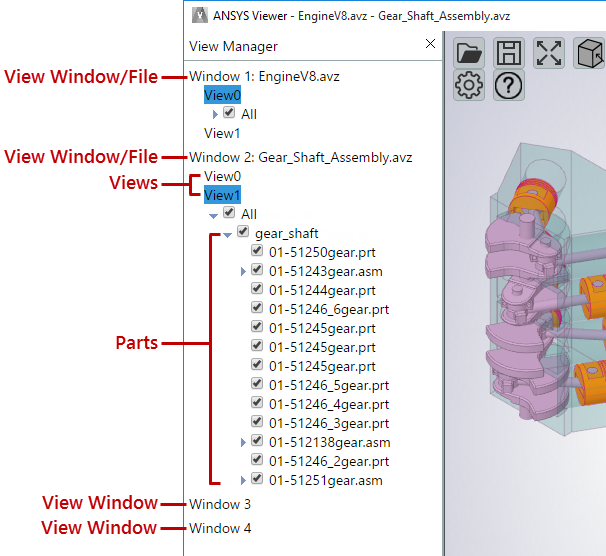Close the View Manager panel
Screen dimensions: 606x556
(x=430, y=44)
